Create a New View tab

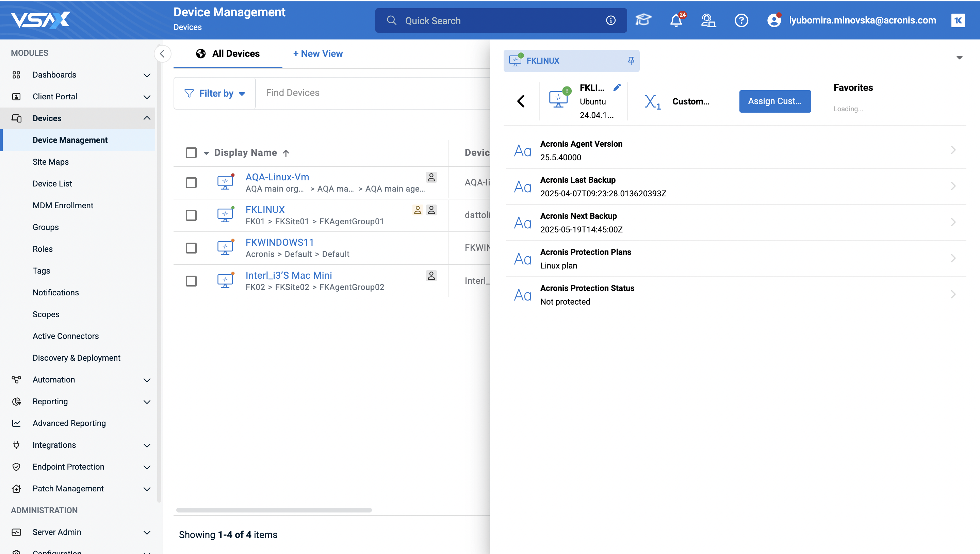click(318, 54)
